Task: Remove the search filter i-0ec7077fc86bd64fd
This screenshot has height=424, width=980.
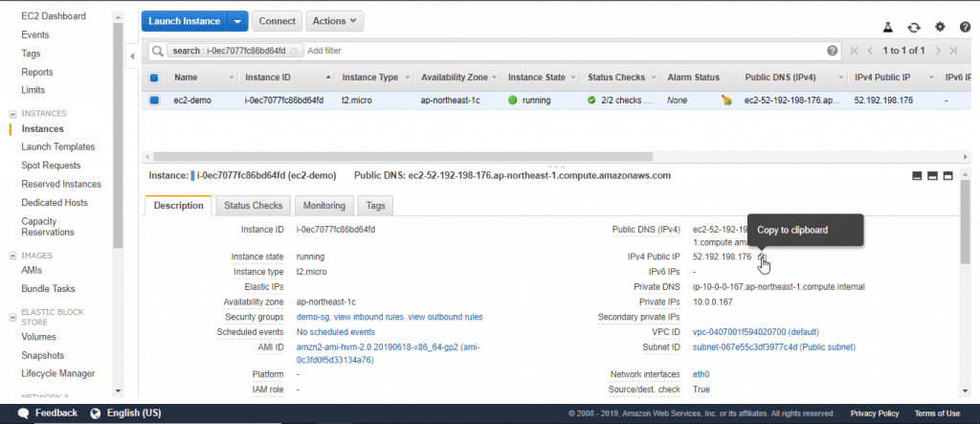Action: (x=294, y=51)
